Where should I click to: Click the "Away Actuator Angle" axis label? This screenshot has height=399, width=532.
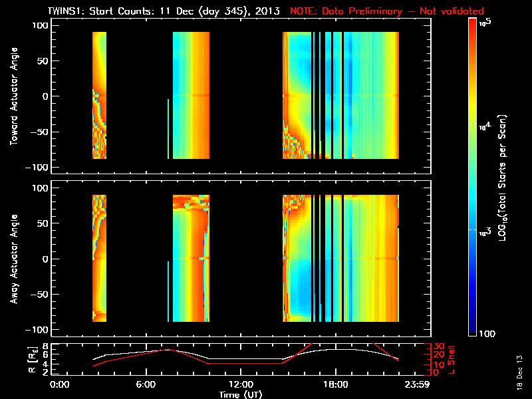14,259
